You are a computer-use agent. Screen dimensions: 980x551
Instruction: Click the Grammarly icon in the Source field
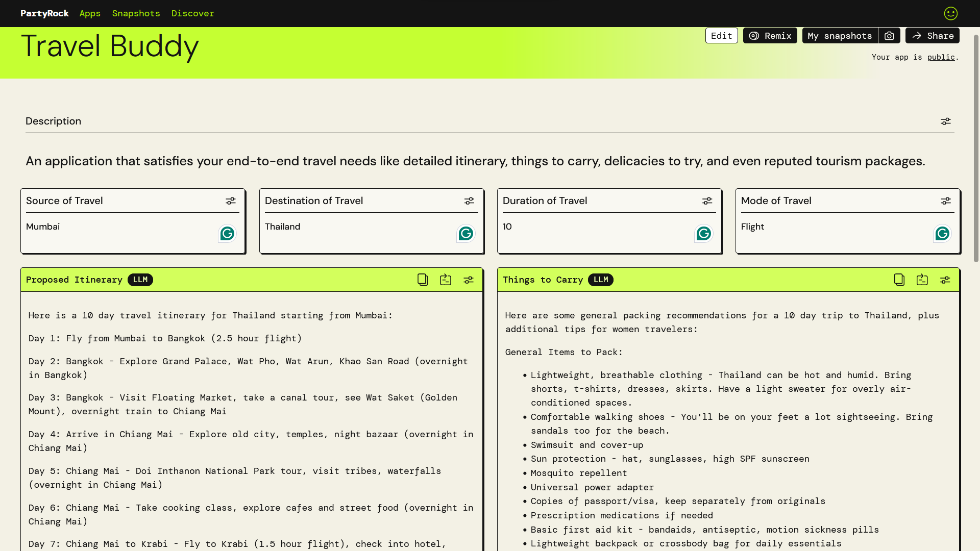[x=227, y=234]
